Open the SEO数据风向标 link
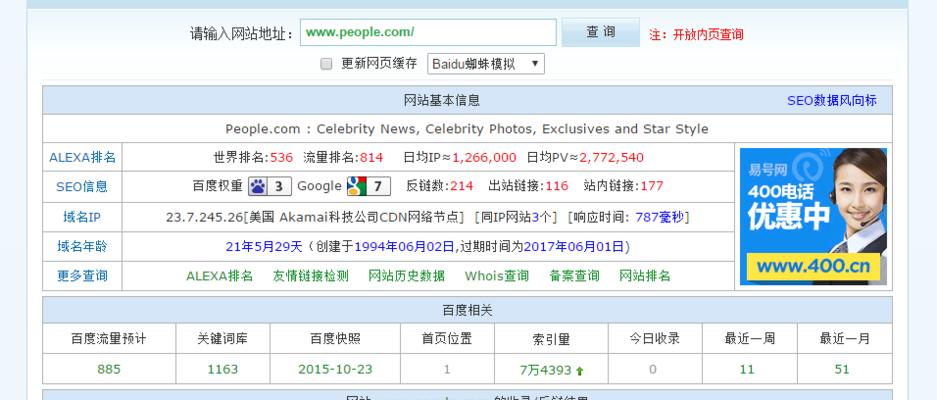The width and height of the screenshot is (937, 400). [831, 100]
